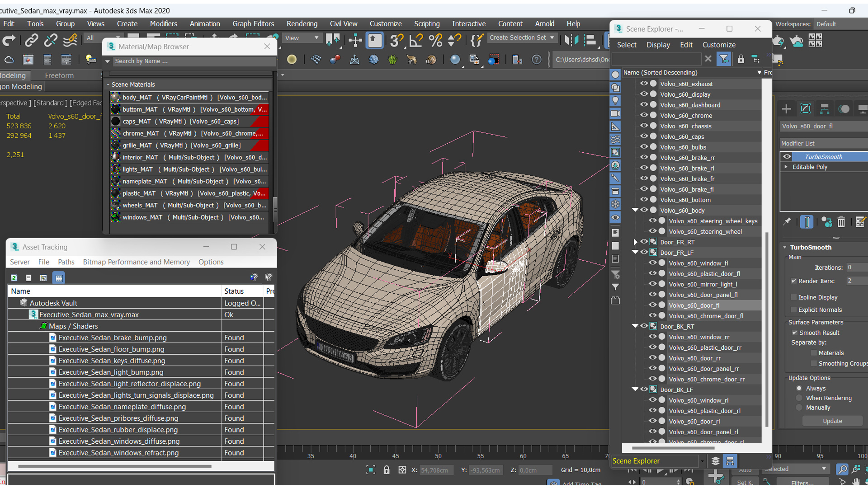Click the selection lock icon in status bar
Image resolution: width=868 pixels, height=488 pixels.
(387, 470)
